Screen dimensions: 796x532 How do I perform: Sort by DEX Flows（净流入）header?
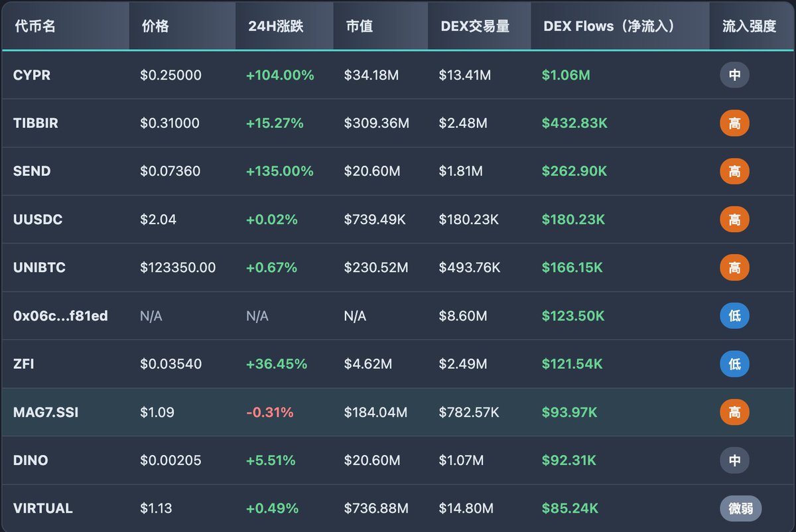pyautogui.click(x=609, y=27)
